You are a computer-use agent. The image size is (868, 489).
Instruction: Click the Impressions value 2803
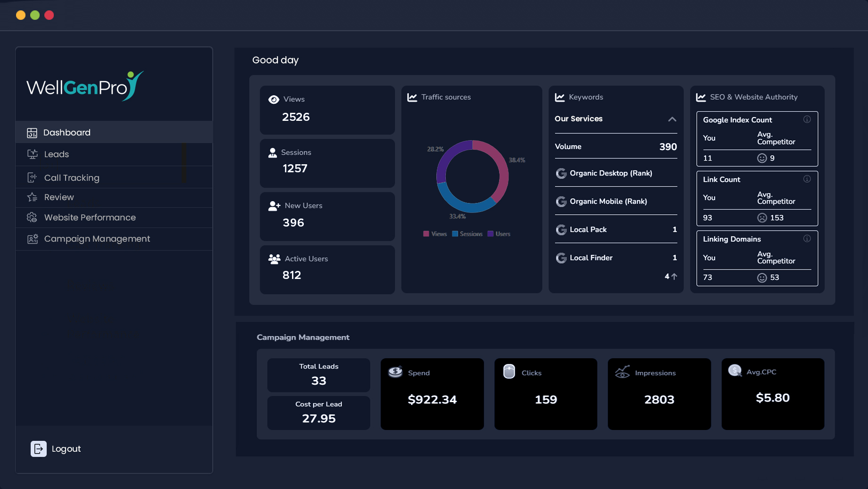coord(659,400)
